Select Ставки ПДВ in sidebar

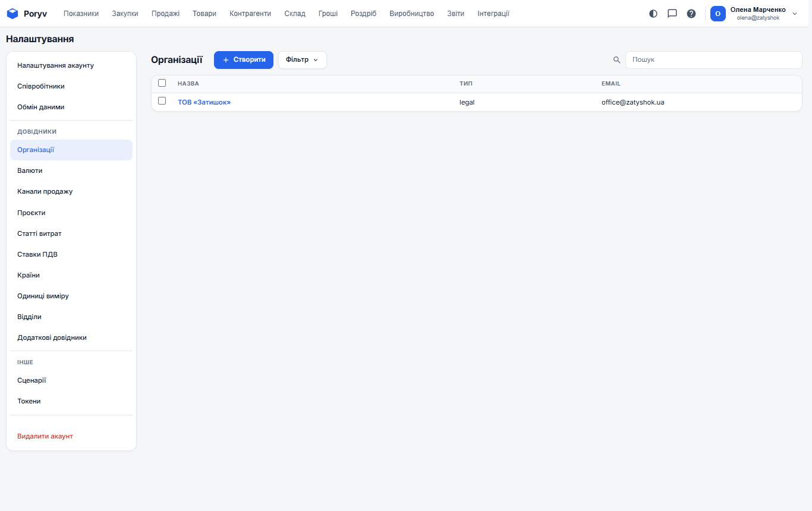point(71,254)
